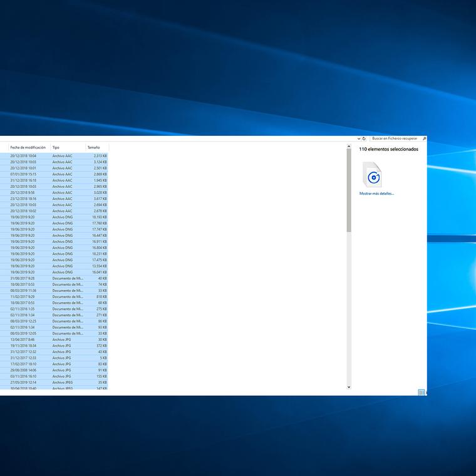Click the vertical scrollbar thumb of file list
The height and width of the screenshot is (476, 476).
click(349, 191)
